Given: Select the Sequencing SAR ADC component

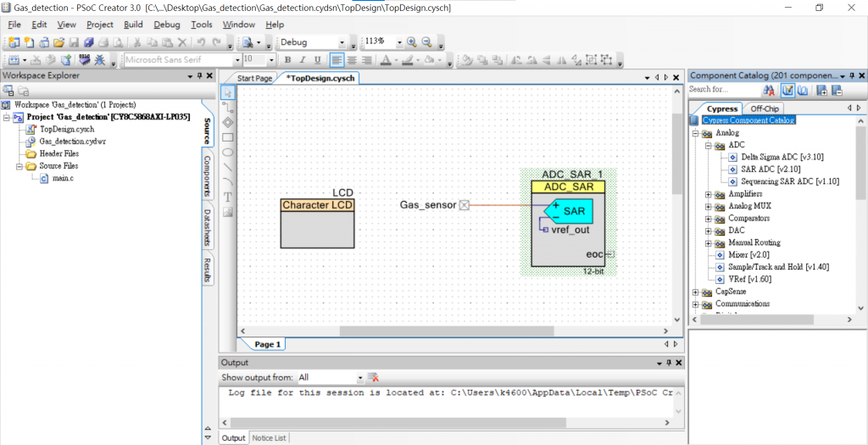Looking at the screenshot, I should pyautogui.click(x=790, y=181).
